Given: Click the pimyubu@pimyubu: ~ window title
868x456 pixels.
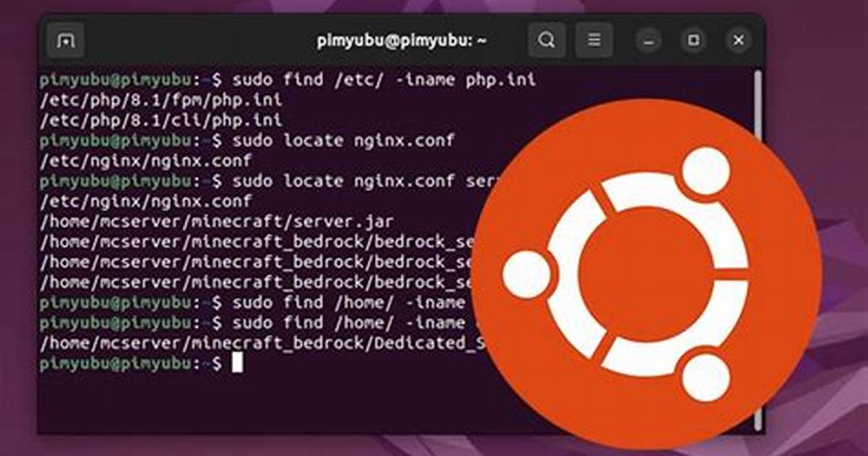Looking at the screenshot, I should coord(401,41).
